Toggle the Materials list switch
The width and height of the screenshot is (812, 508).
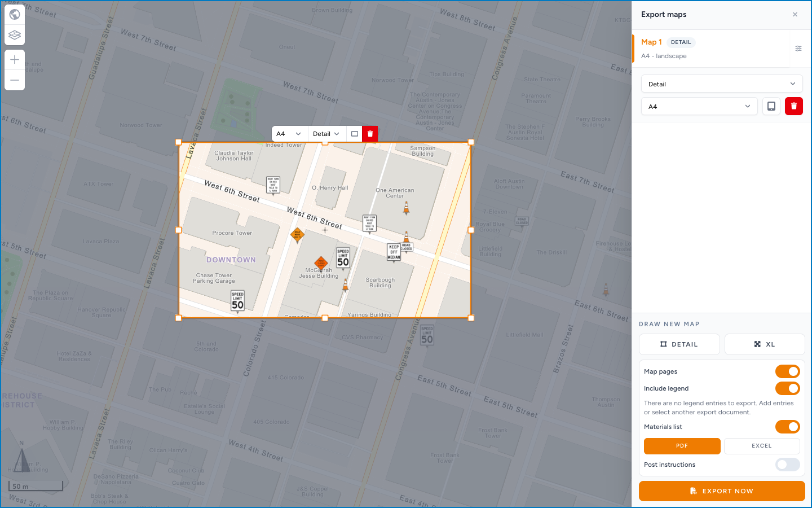pos(788,427)
